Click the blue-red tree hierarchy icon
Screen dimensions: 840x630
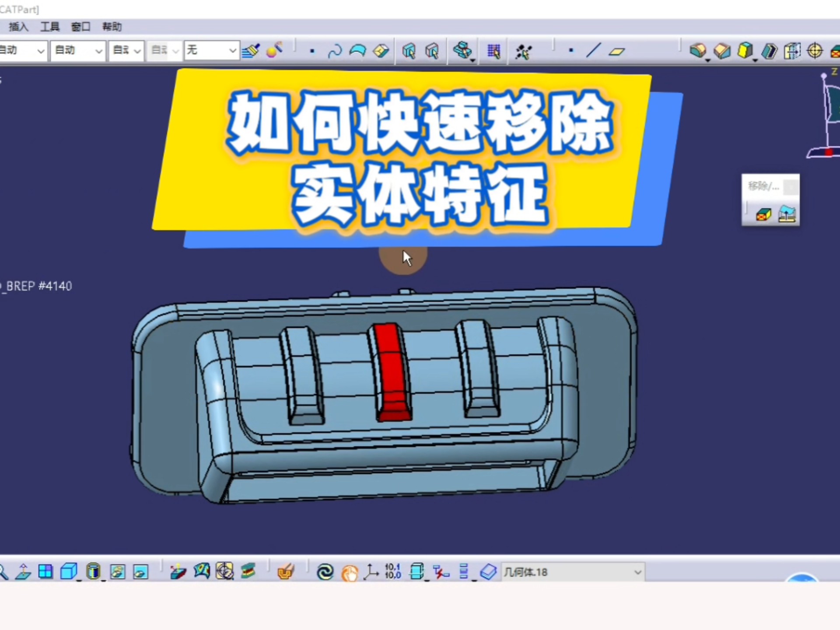point(441,571)
